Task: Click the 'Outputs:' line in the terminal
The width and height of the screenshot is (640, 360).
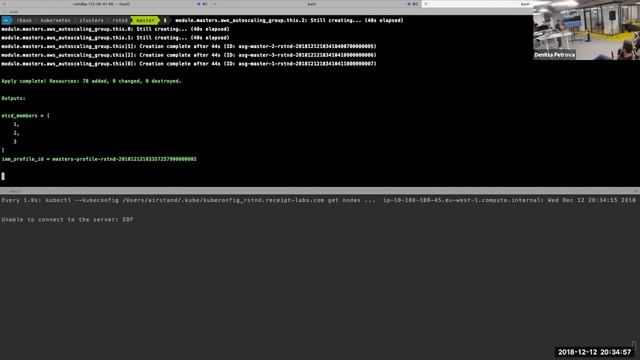Action: tap(13, 98)
